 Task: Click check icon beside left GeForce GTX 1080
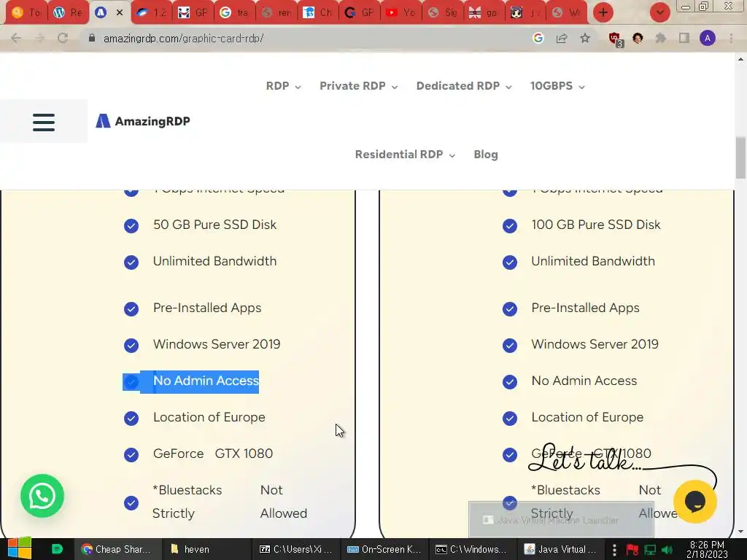131,454
